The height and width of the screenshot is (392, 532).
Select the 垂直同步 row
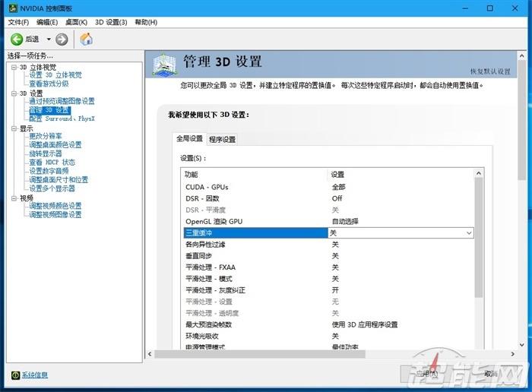(x=328, y=256)
